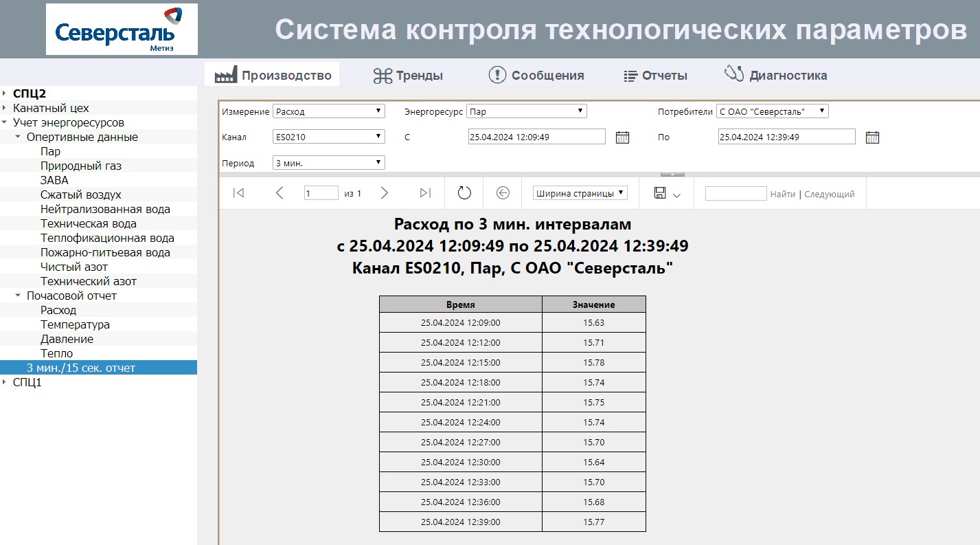Click the back to parent report icon
Screen dimensions: 980x545
coord(503,193)
